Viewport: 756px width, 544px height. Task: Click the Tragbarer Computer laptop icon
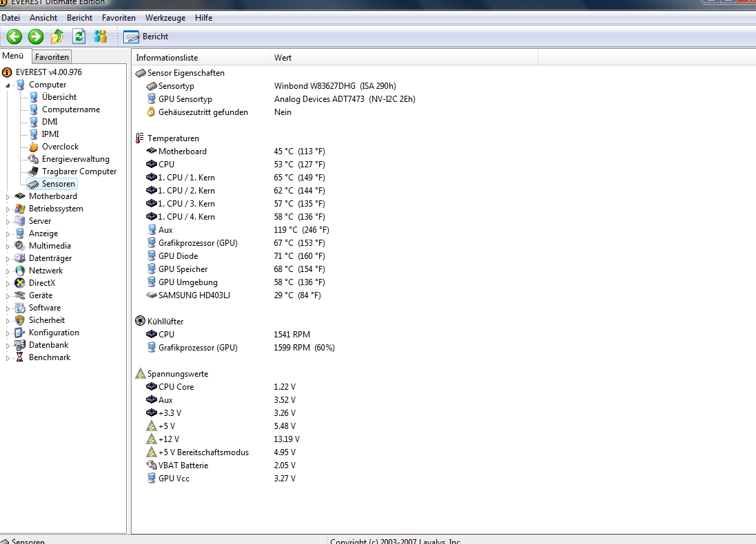click(33, 171)
